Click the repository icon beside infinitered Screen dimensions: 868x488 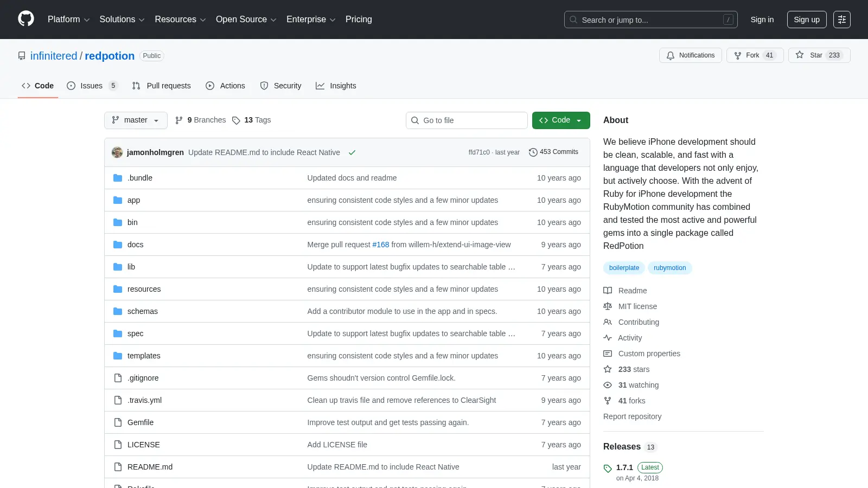point(22,56)
